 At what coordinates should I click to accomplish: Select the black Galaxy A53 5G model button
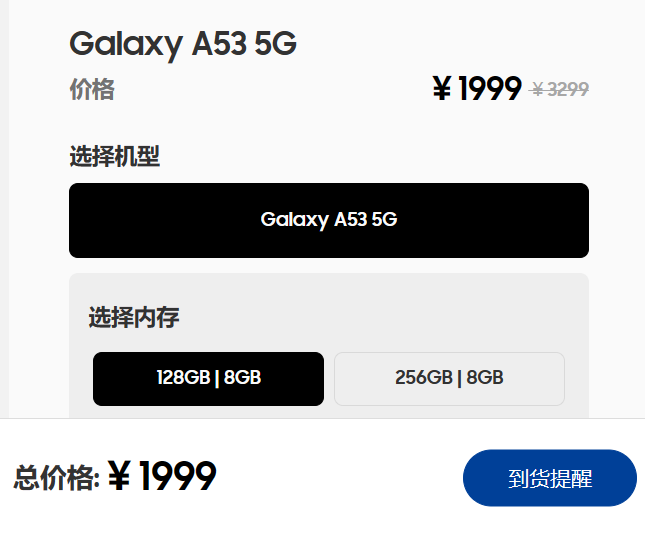point(328,220)
